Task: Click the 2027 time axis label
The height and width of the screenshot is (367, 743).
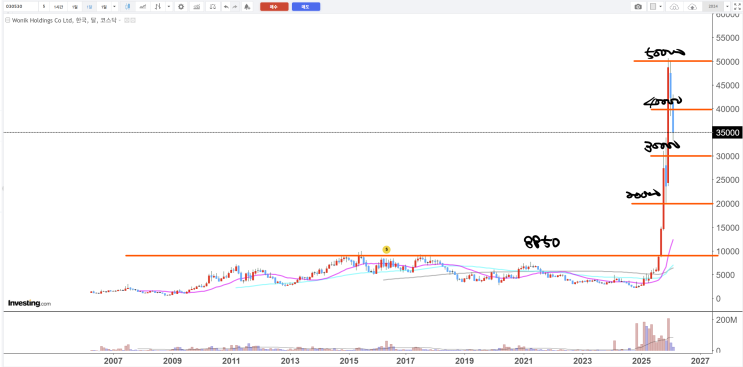Action: coord(701,361)
